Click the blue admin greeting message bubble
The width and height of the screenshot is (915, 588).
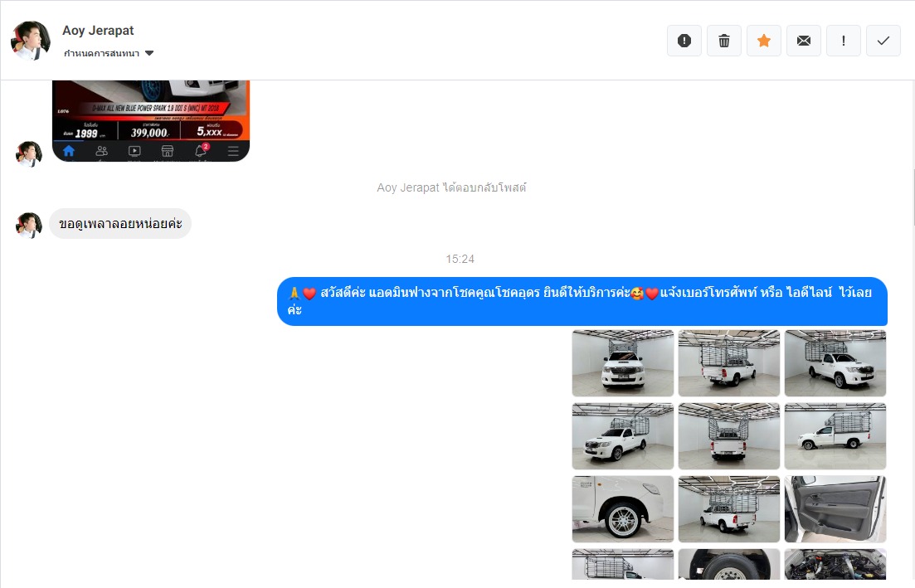582,301
